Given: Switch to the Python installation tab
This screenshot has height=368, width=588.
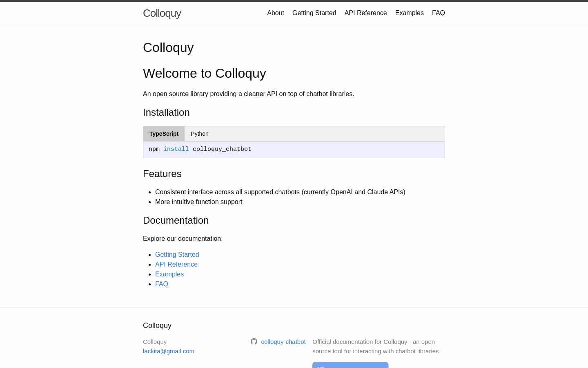Looking at the screenshot, I should (x=200, y=134).
